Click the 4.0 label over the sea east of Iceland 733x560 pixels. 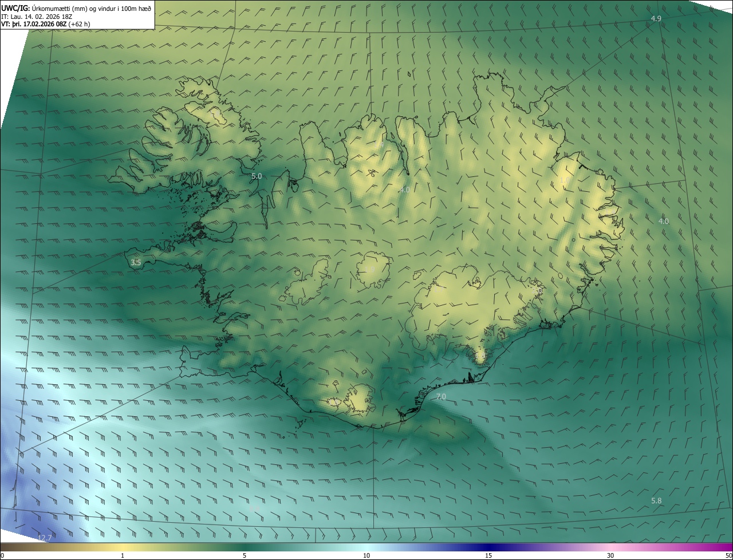664,221
